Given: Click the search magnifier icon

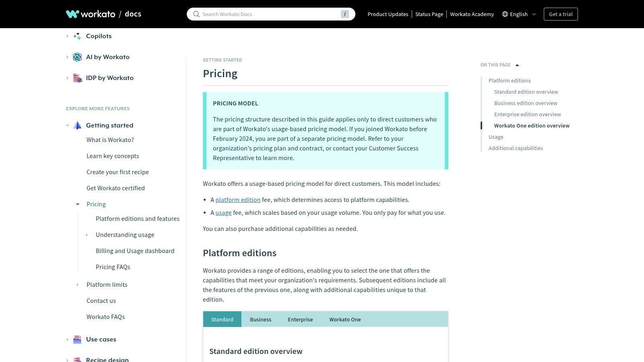Looking at the screenshot, I should pos(196,14).
